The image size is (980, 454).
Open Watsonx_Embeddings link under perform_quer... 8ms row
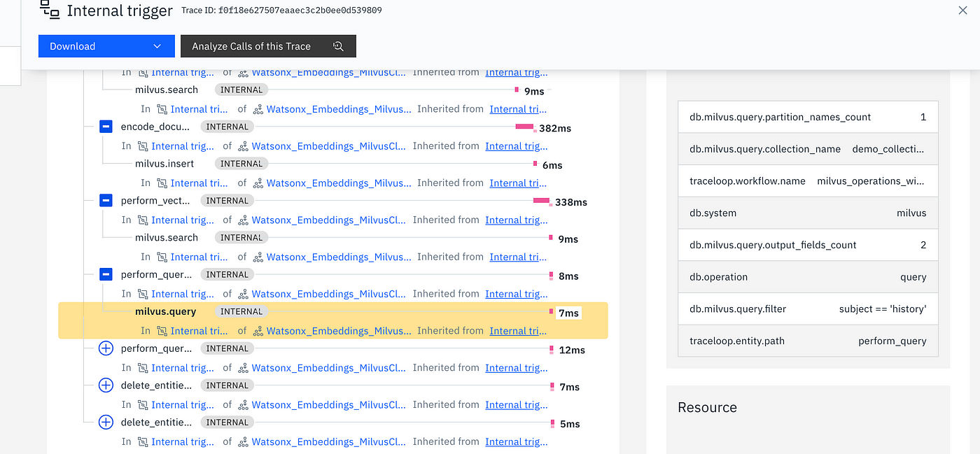[328, 294]
